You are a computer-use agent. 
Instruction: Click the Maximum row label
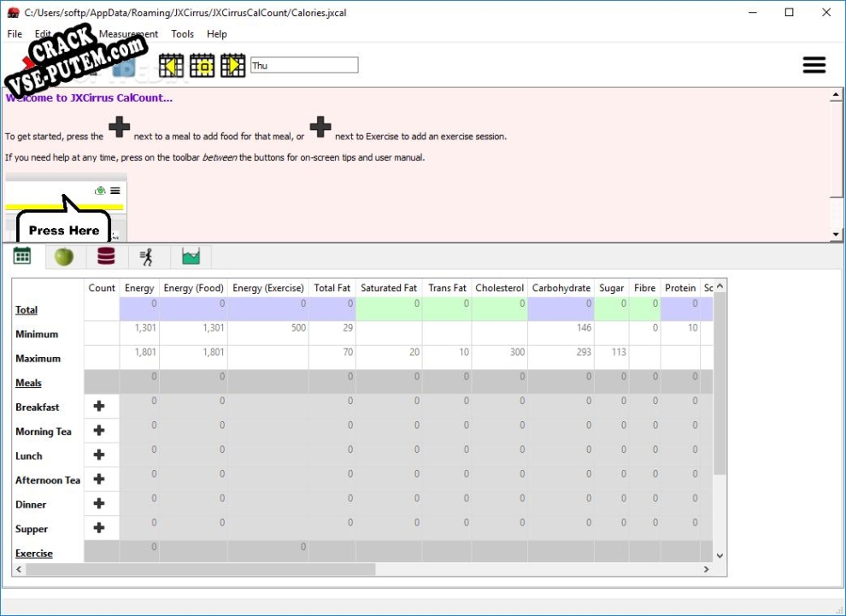coord(38,358)
